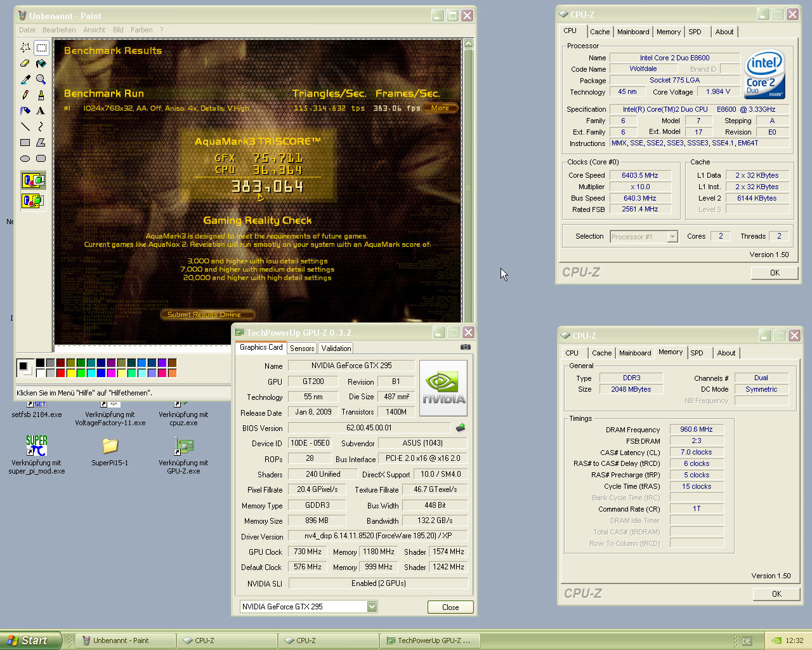Click the Core Speed value 6403.5 MHz

(x=639, y=175)
